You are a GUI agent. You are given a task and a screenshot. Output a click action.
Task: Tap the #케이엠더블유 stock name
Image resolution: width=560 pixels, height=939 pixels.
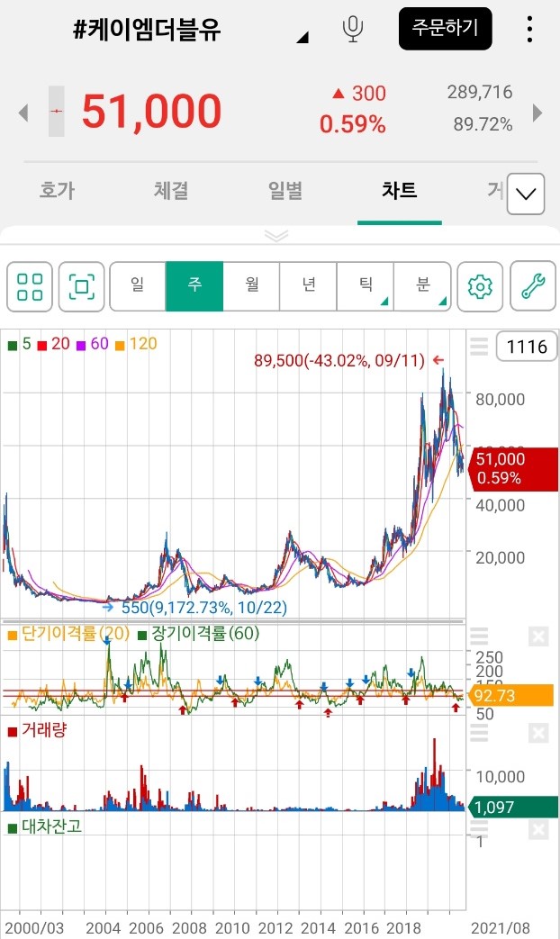point(147,30)
